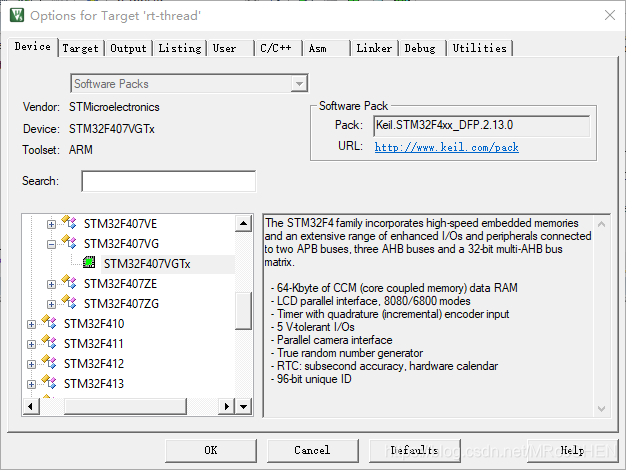Select the STM32F413 tree item label
The image size is (626, 470).
click(94, 383)
